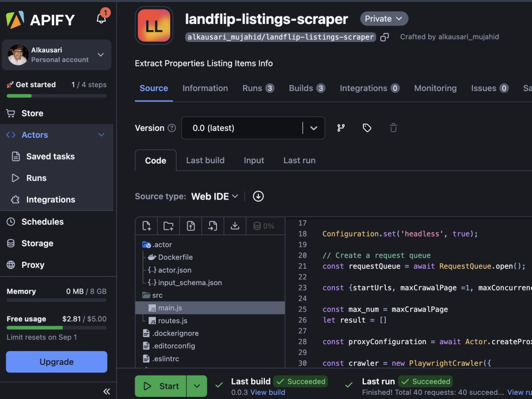The width and height of the screenshot is (532, 399).
Task: Open .eslintrc file
Action: click(x=161, y=359)
